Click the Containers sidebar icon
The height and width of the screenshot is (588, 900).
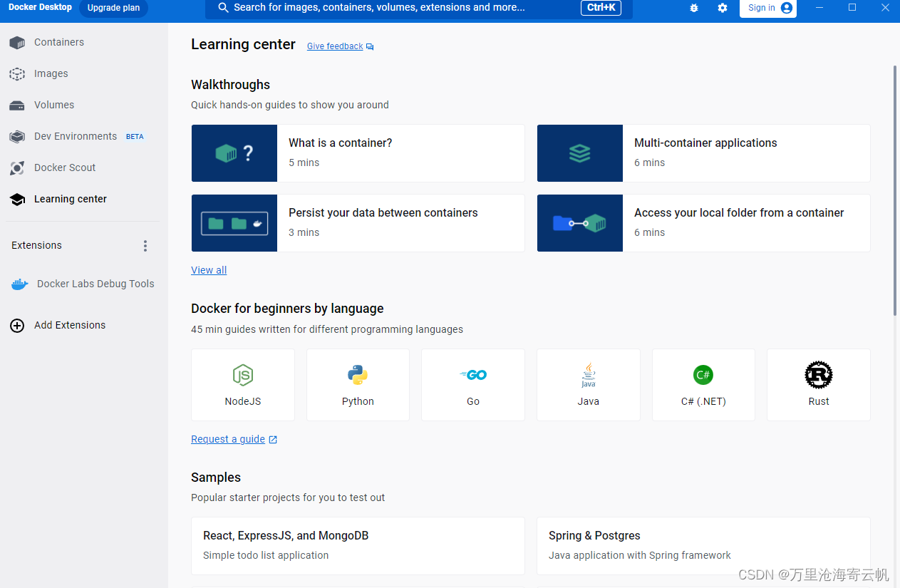[17, 43]
